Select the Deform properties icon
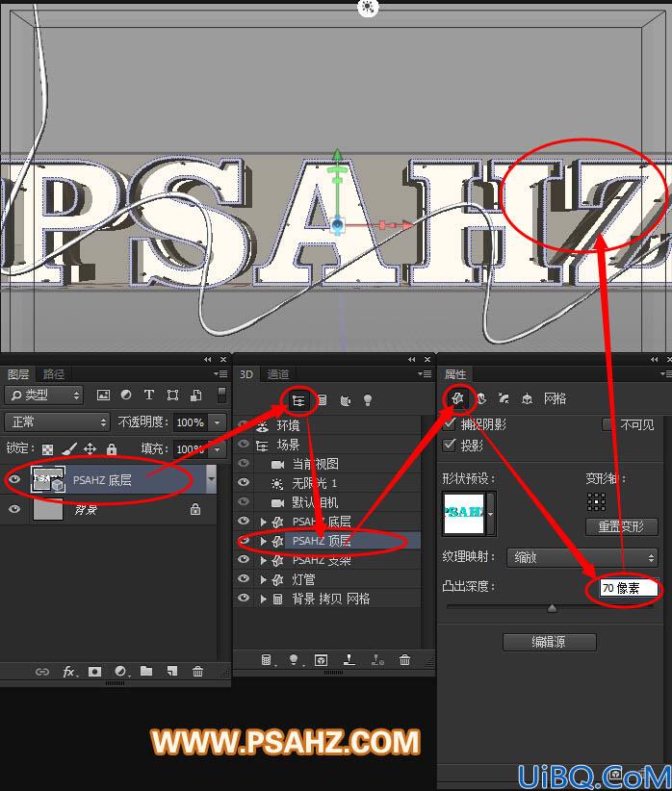672x791 pixels. 481,398
